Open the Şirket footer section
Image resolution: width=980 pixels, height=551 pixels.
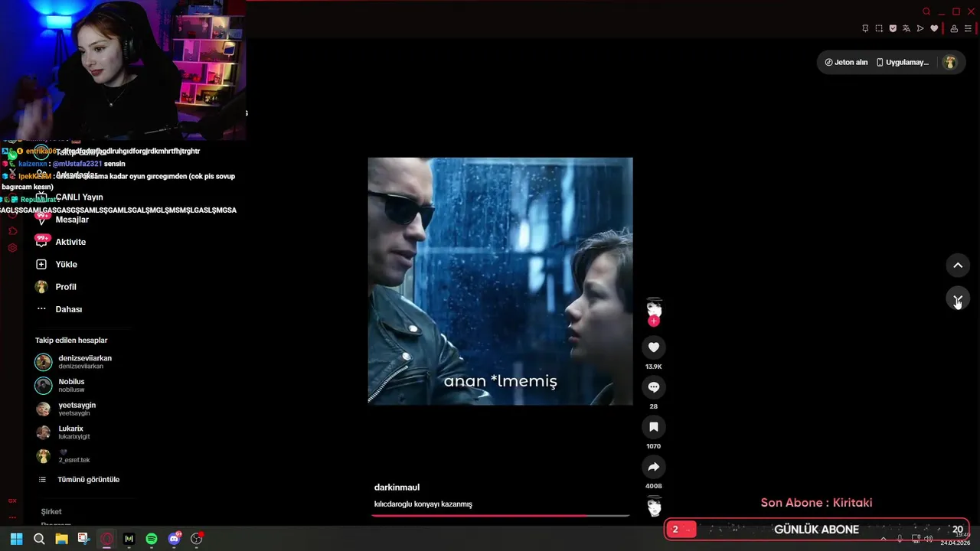(51, 511)
